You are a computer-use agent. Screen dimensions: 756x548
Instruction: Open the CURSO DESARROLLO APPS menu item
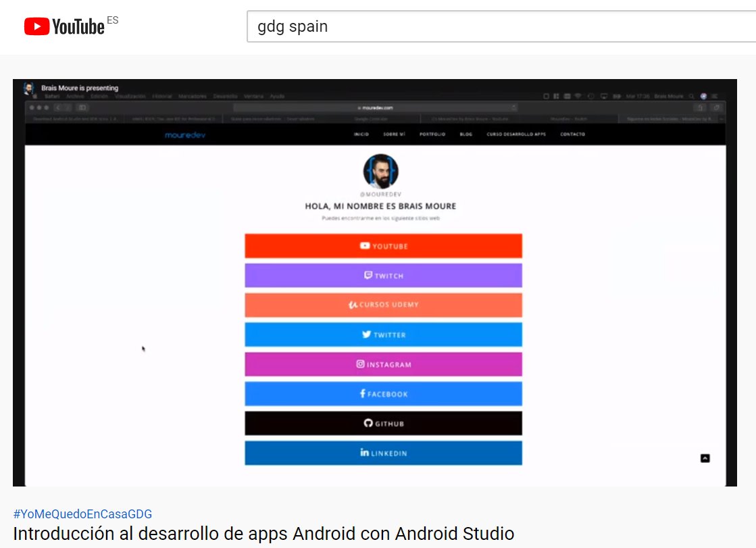[x=516, y=134]
